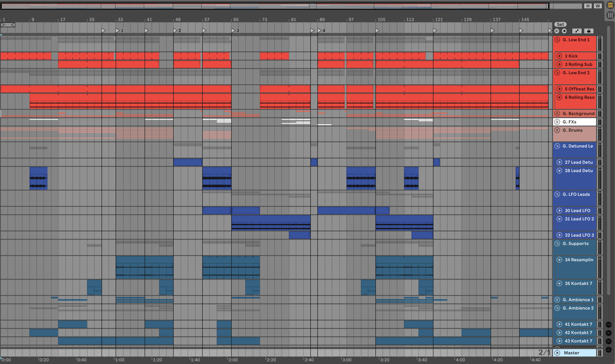Click the W optimize width button

coord(598,6)
